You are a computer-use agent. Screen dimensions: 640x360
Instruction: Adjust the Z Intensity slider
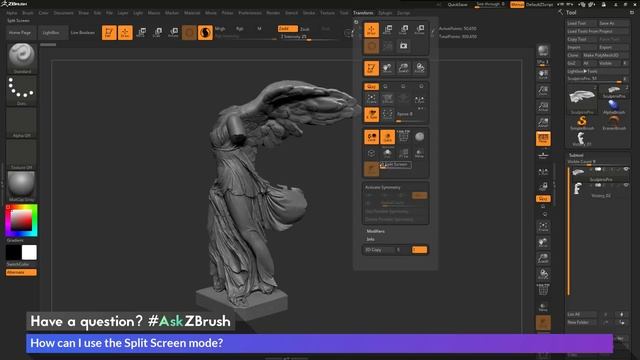tap(309, 37)
